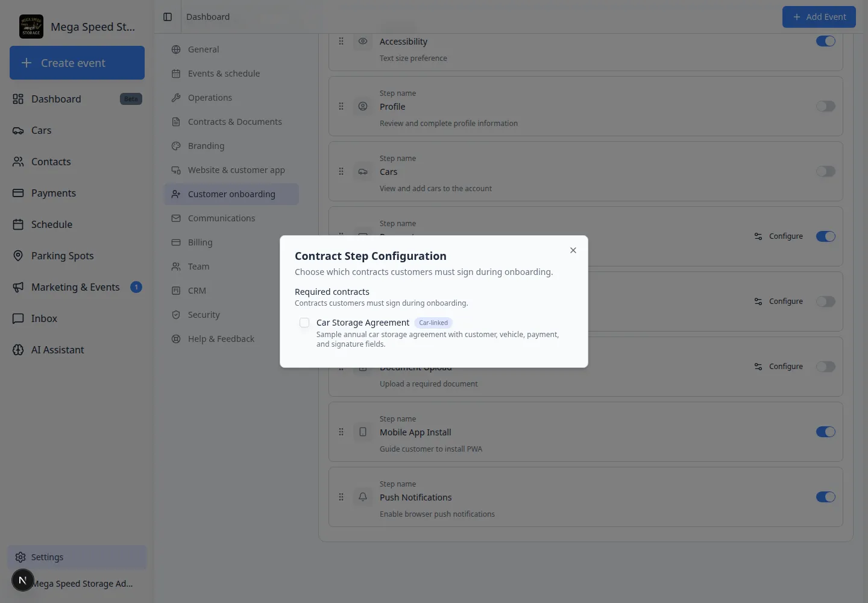
Task: Click the Events & schedule calendar icon
Action: point(176,74)
